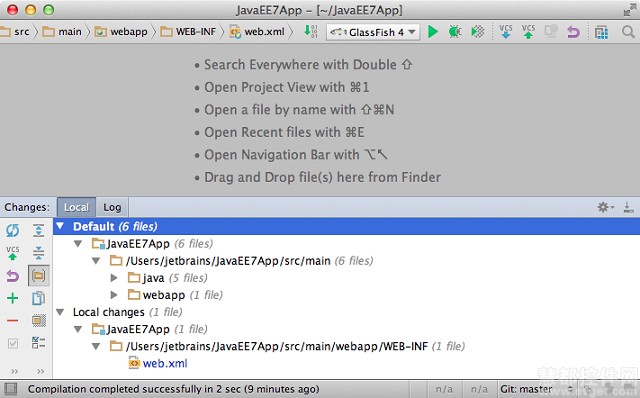The image size is (640, 398).
Task: Create new changelist with green plus
Action: click(x=12, y=298)
